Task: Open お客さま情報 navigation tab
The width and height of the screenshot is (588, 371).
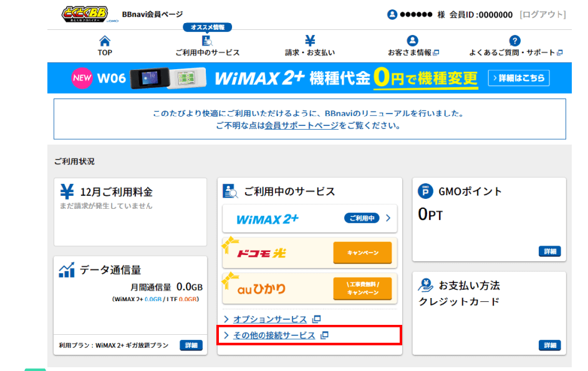Action: point(413,46)
